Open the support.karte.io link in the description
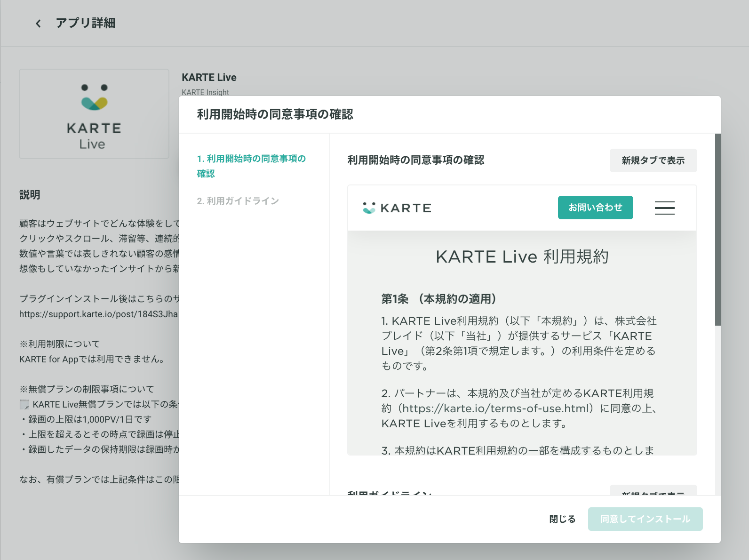The width and height of the screenshot is (749, 560). tap(98, 314)
